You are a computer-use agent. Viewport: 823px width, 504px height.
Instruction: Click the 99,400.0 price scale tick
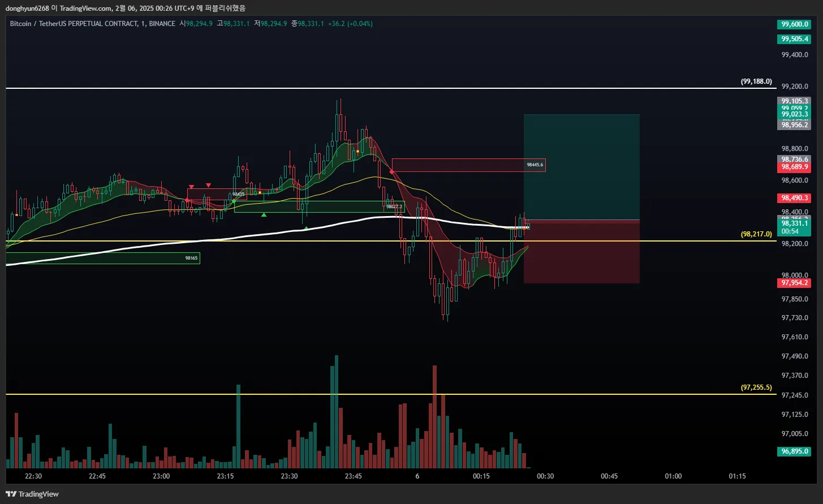pos(794,55)
